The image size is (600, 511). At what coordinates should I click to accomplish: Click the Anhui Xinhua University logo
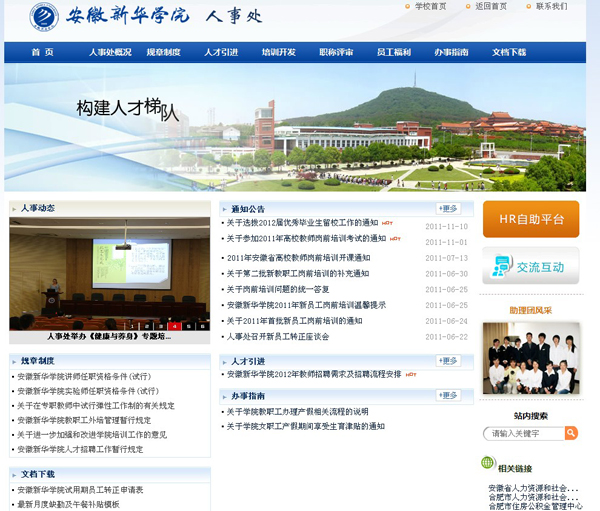pos(43,16)
